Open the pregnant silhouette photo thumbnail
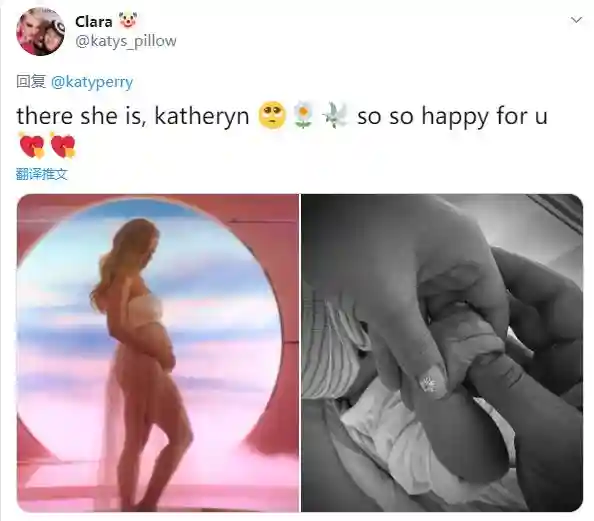 [x=158, y=353]
